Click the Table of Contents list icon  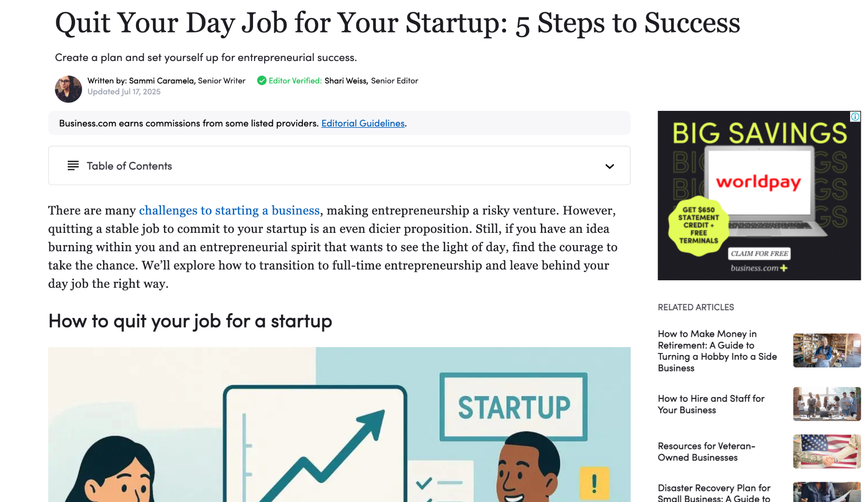click(x=73, y=166)
